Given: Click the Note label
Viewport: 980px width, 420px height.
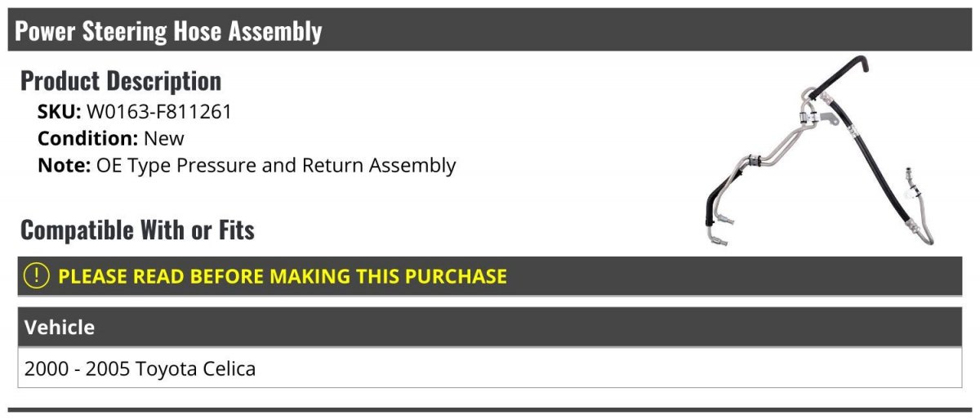Looking at the screenshot, I should click(x=64, y=165).
